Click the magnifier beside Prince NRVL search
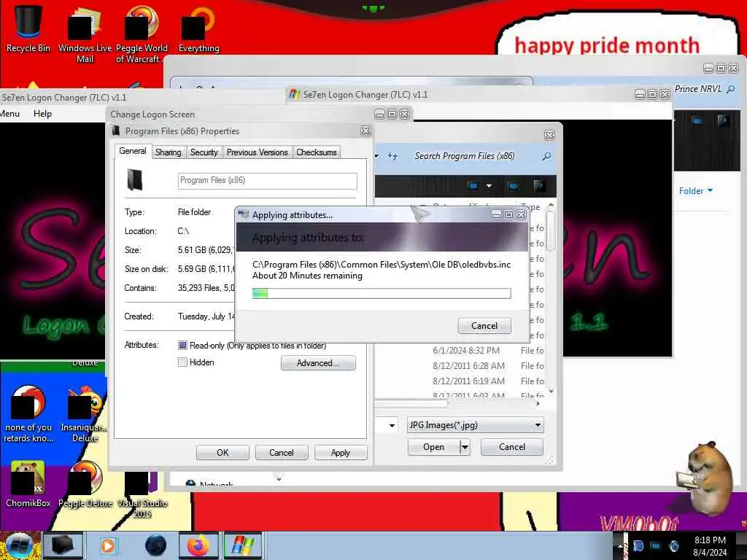Screen dimensions: 747x560 coord(730,89)
